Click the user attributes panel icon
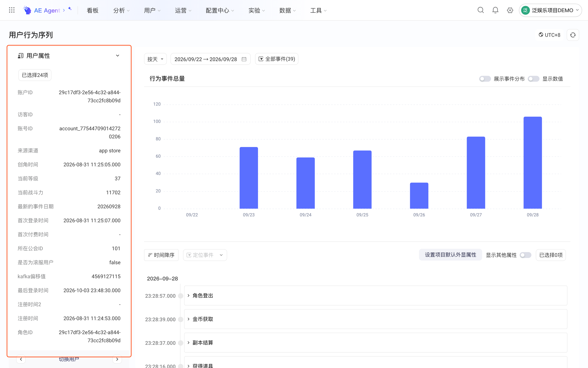588x368 pixels. coord(21,56)
